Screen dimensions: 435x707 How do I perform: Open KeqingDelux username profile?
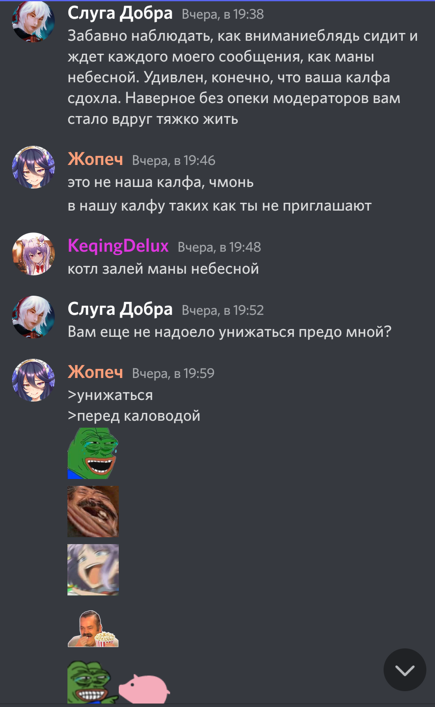(118, 246)
